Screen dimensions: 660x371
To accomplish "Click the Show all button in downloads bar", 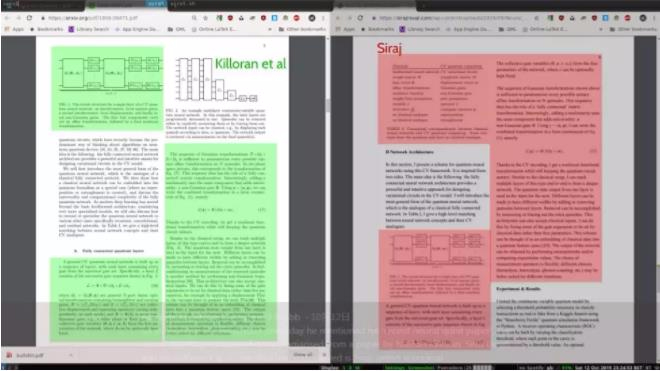I will click(x=303, y=355).
